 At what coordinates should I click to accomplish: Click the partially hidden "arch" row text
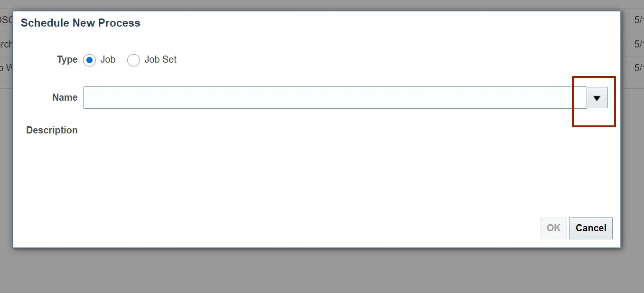coord(6,44)
